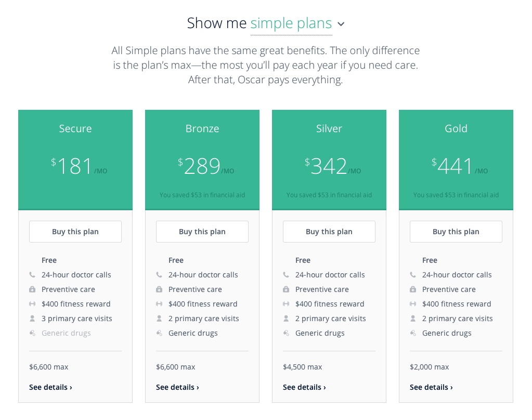This screenshot has width=532, height=420.
Task: Click phone icon in Gold plan
Action: point(413,275)
